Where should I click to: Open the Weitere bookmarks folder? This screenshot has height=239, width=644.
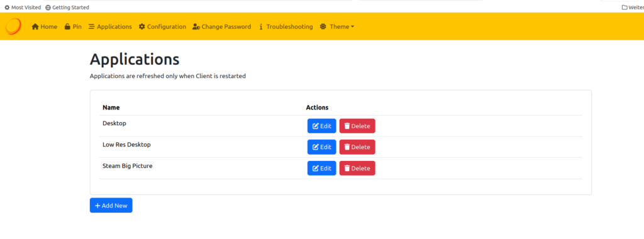(x=633, y=8)
